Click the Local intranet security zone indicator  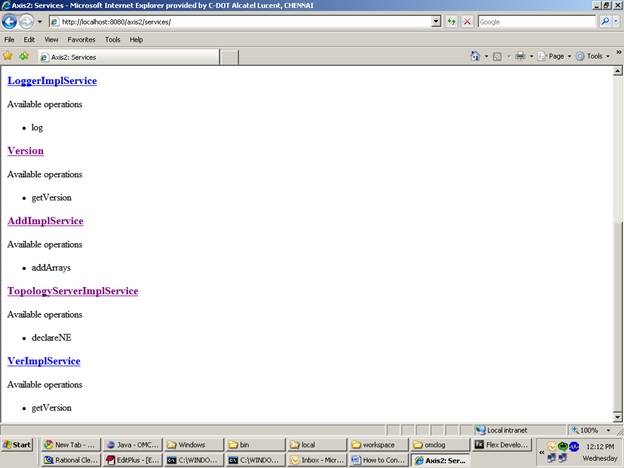tap(501, 430)
